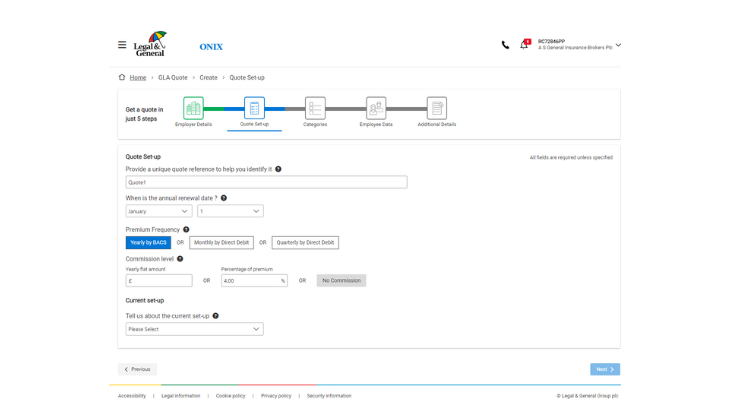Click the phone contact icon

(505, 45)
